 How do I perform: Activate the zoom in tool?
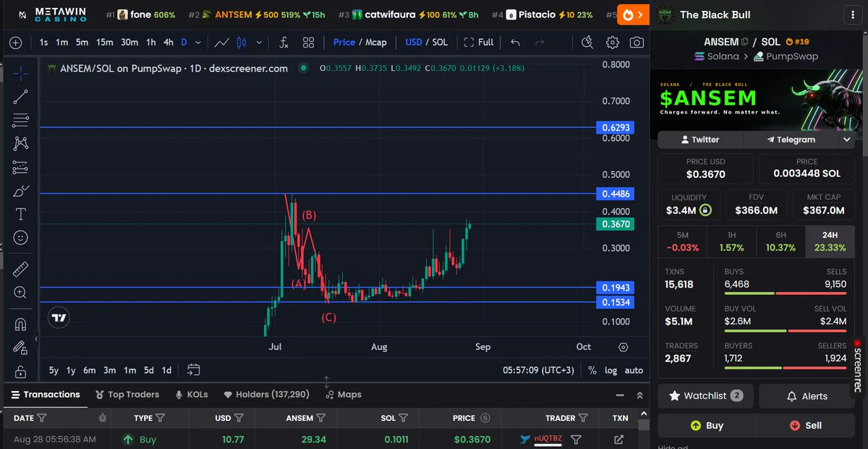pyautogui.click(x=21, y=292)
